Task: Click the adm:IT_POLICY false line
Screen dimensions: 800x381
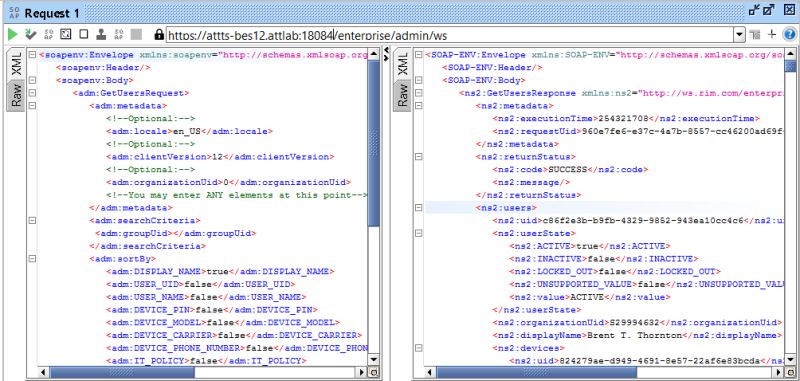Action: pyautogui.click(x=206, y=361)
